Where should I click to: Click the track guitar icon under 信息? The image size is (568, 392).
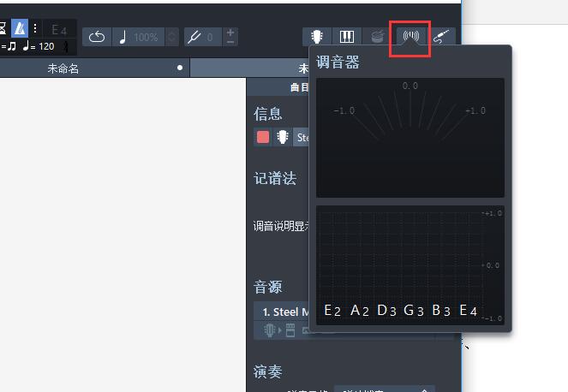[282, 137]
